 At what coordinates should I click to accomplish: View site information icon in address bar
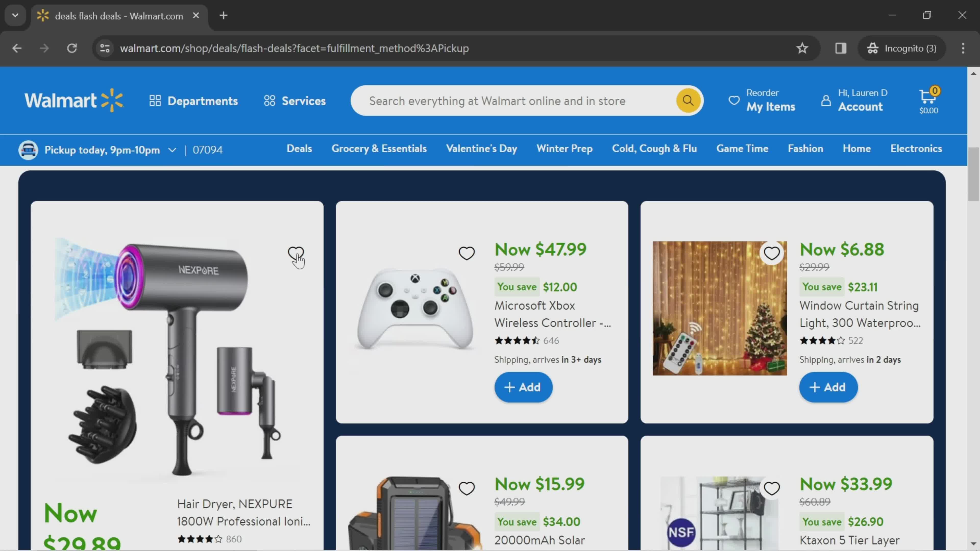105,48
